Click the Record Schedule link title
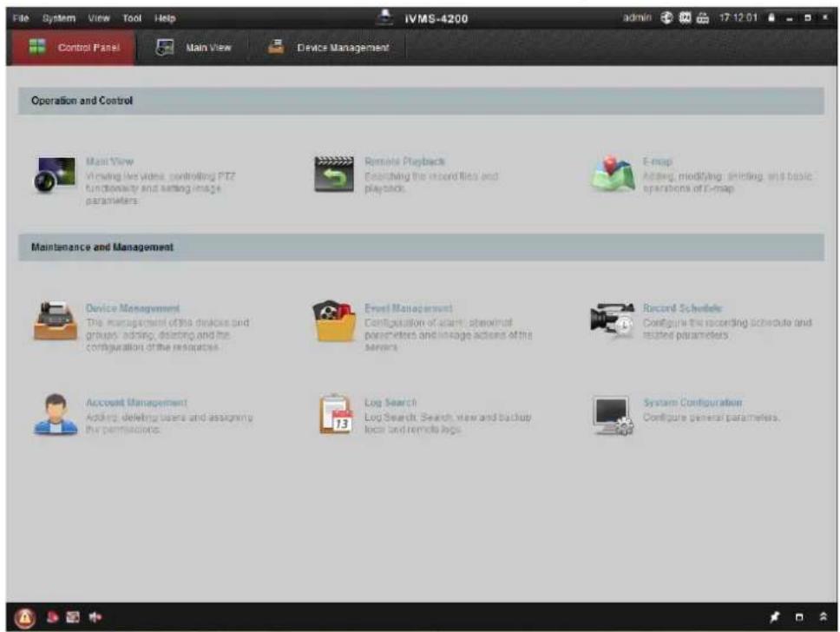This screenshot has width=840, height=632. (x=682, y=308)
